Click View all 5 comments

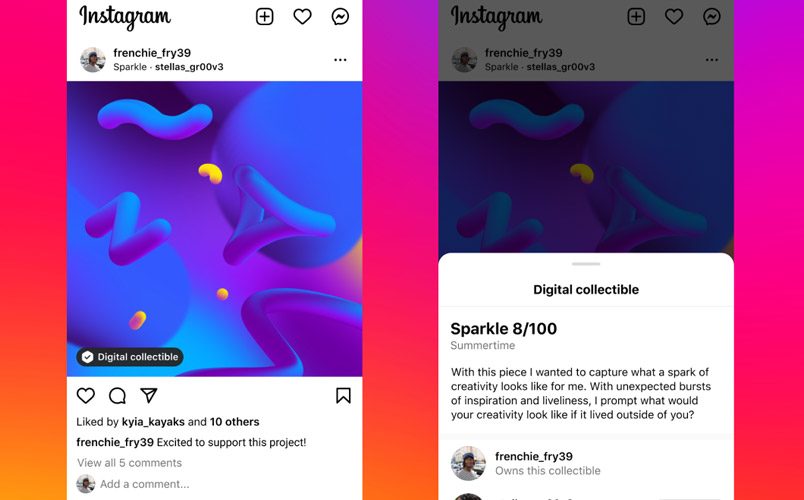pos(129,463)
